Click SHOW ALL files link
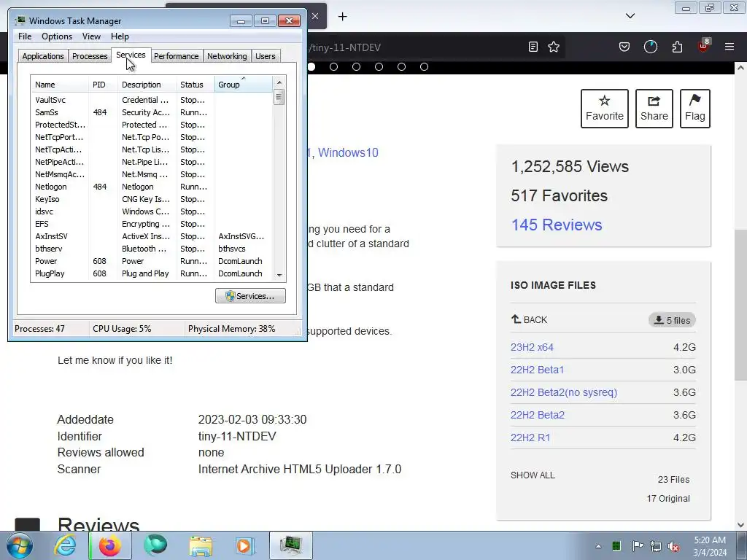This screenshot has width=747, height=560. pyautogui.click(x=533, y=475)
